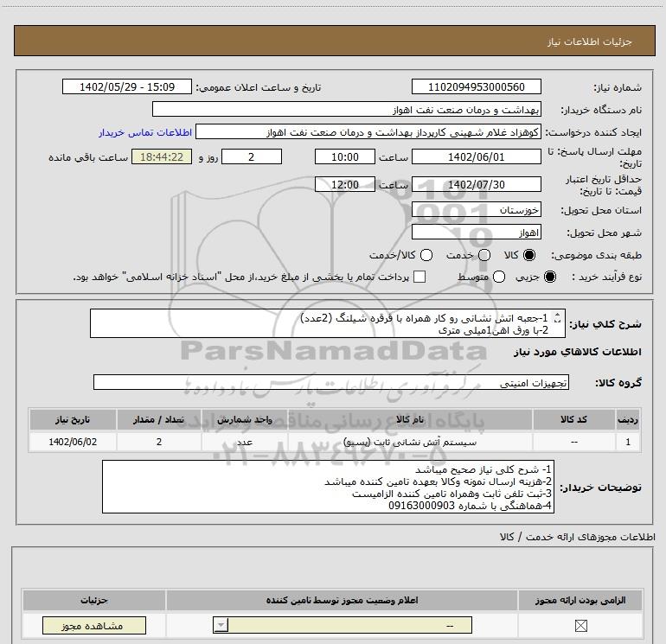
Task: Click the جزئیات اطلاعات نیاز page header
Action: pos(335,41)
